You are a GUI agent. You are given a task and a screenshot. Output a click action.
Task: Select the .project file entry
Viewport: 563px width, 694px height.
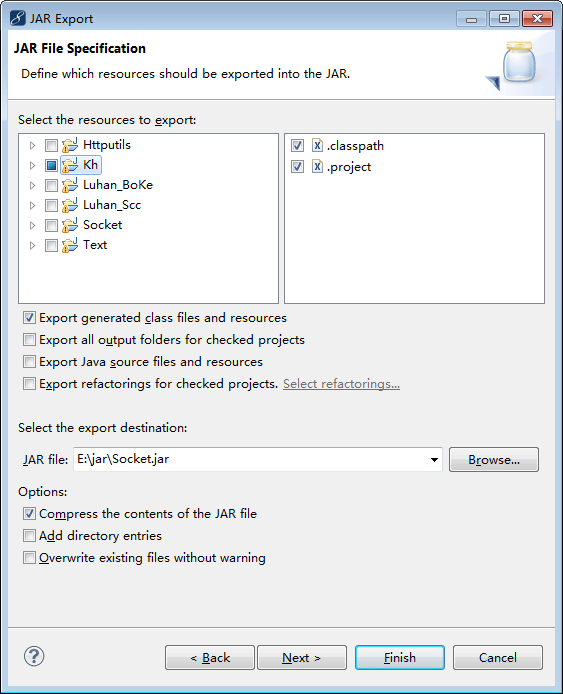349,167
